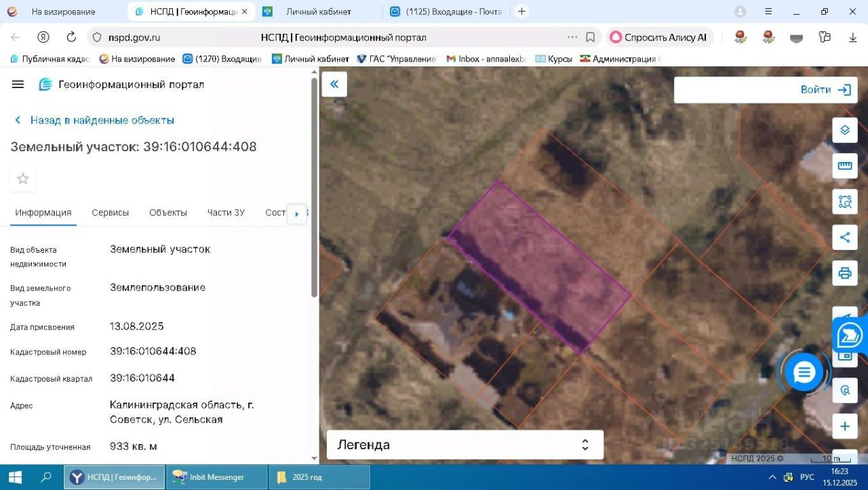
Task: Select cadastral number 39:16:010644:408 value
Action: (x=153, y=351)
